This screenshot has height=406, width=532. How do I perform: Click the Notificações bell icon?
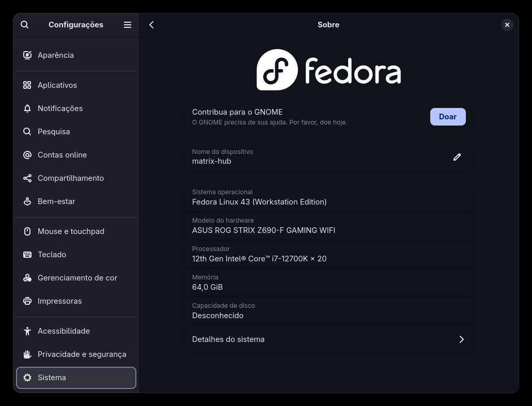pyautogui.click(x=27, y=108)
